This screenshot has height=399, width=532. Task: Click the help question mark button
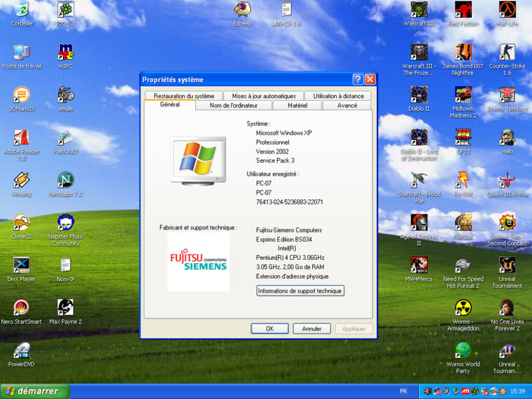coord(357,79)
